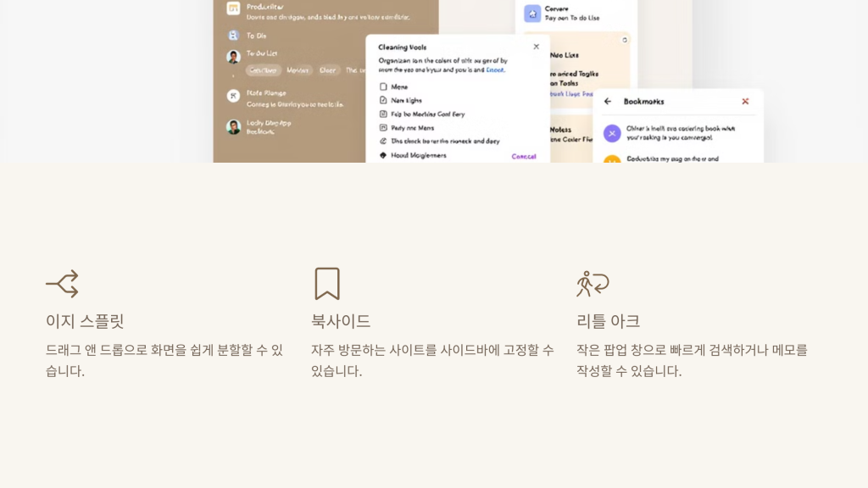
Task: Click the To Do List avatar in brown sidebar
Action: (233, 57)
